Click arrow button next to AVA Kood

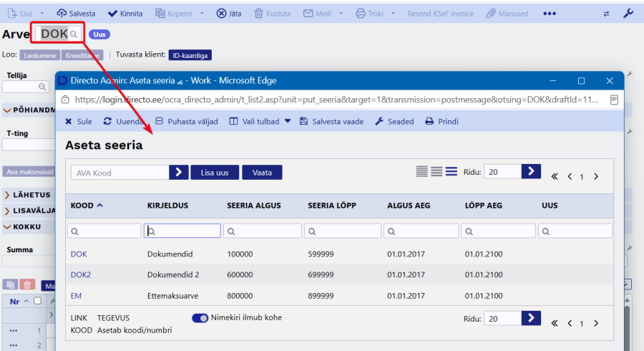tap(179, 172)
